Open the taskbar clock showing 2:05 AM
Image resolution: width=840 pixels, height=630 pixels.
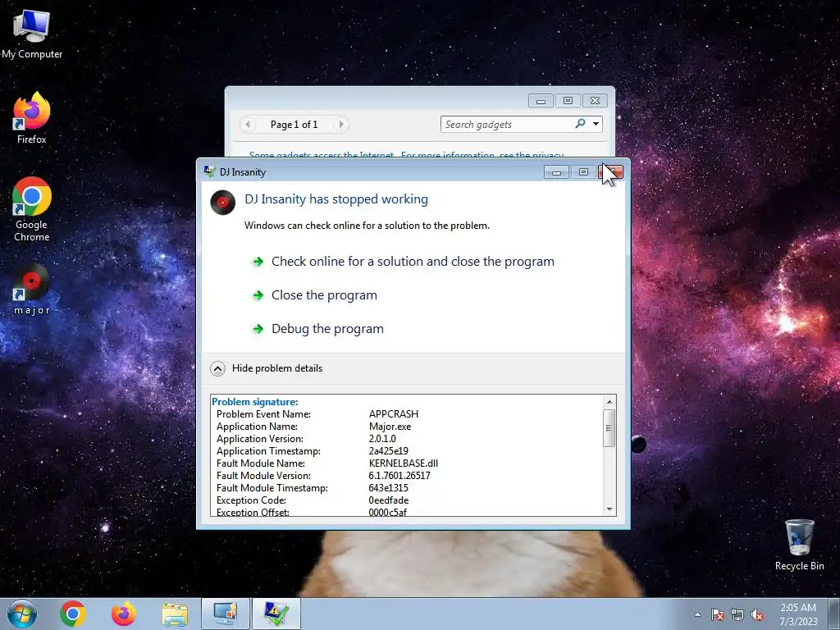[798, 614]
